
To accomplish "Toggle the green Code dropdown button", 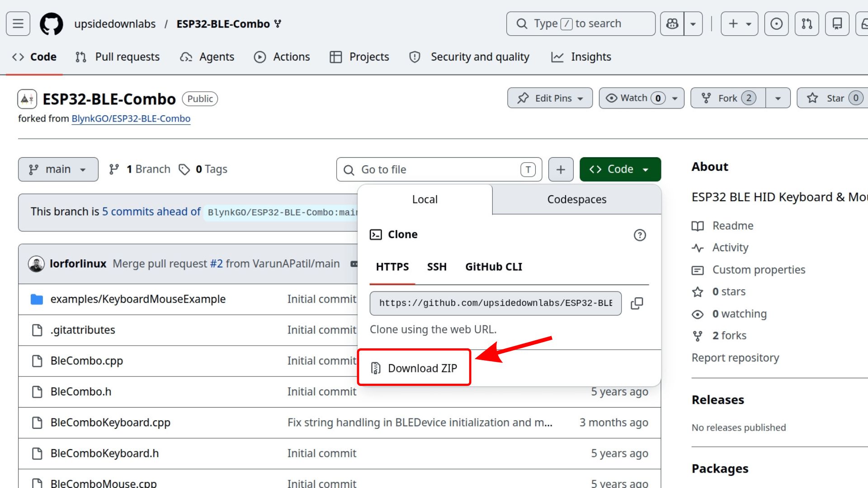I will coord(620,169).
